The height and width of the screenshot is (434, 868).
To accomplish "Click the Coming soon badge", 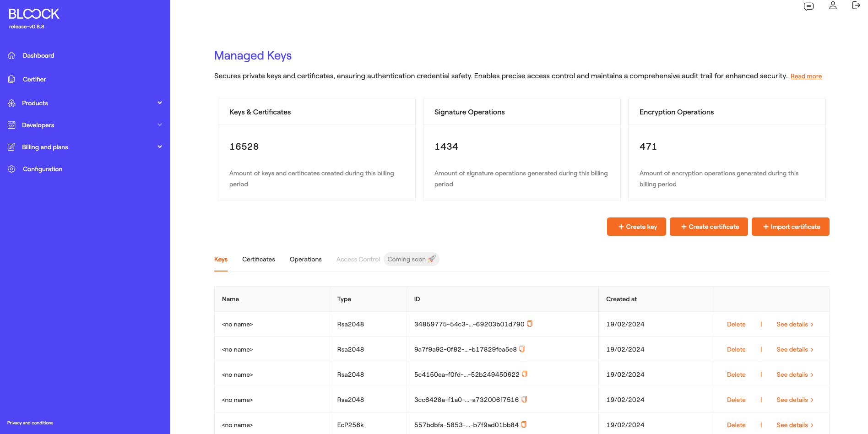I will 412,259.
